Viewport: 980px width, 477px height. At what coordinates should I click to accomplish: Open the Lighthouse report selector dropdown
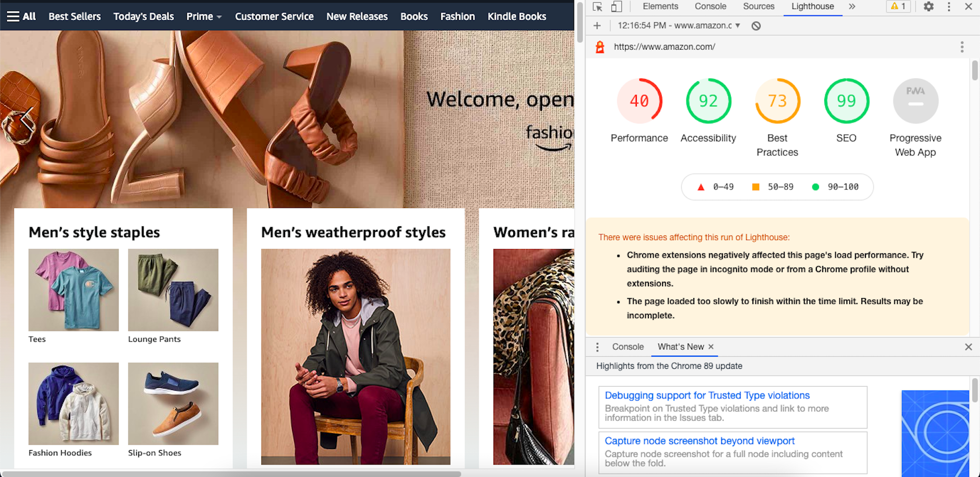tap(679, 25)
